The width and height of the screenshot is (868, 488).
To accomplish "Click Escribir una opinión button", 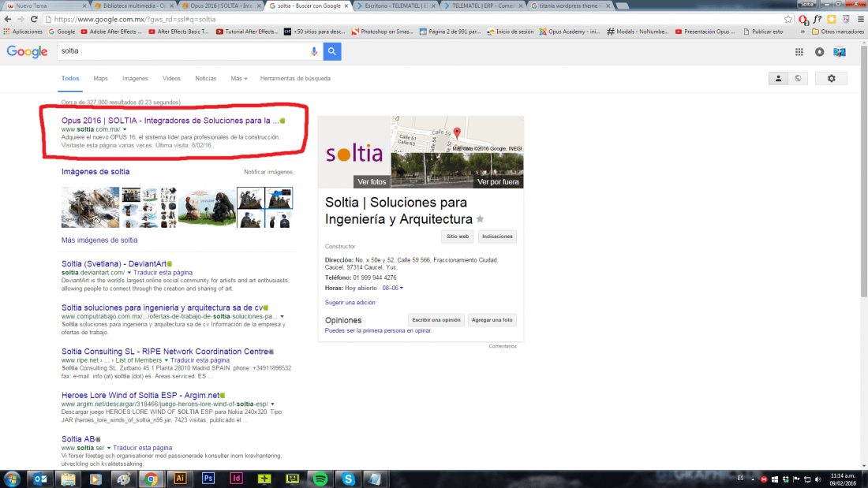I will [x=436, y=320].
